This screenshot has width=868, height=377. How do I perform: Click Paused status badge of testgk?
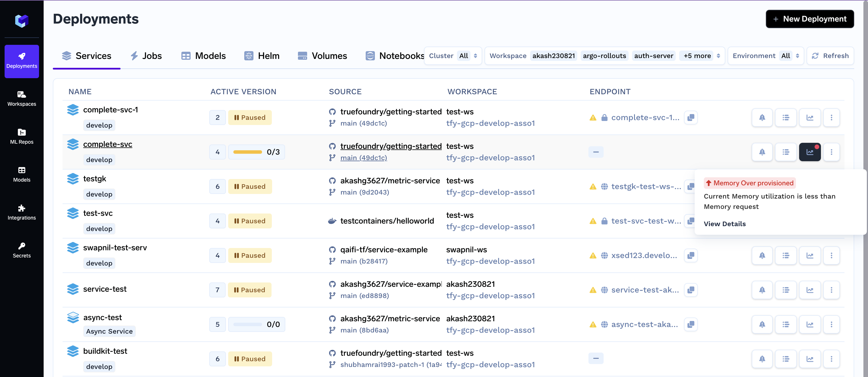click(250, 186)
